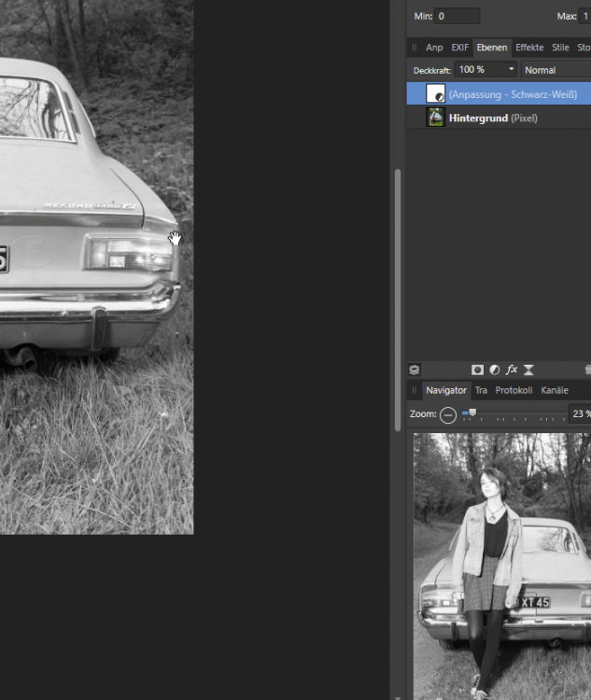Click the Navigator zoom slider handle
This screenshot has height=700, width=591.
pyautogui.click(x=472, y=413)
